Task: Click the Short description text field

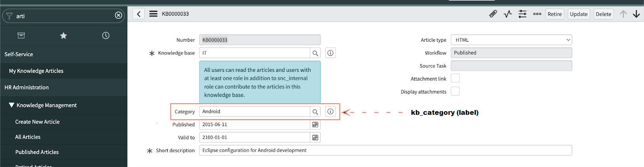Action: pos(385,151)
